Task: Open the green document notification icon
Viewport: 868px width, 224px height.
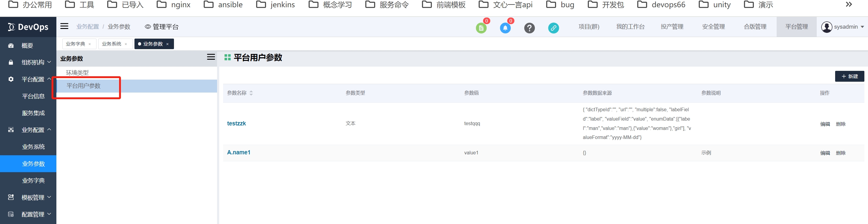Action: (481, 28)
